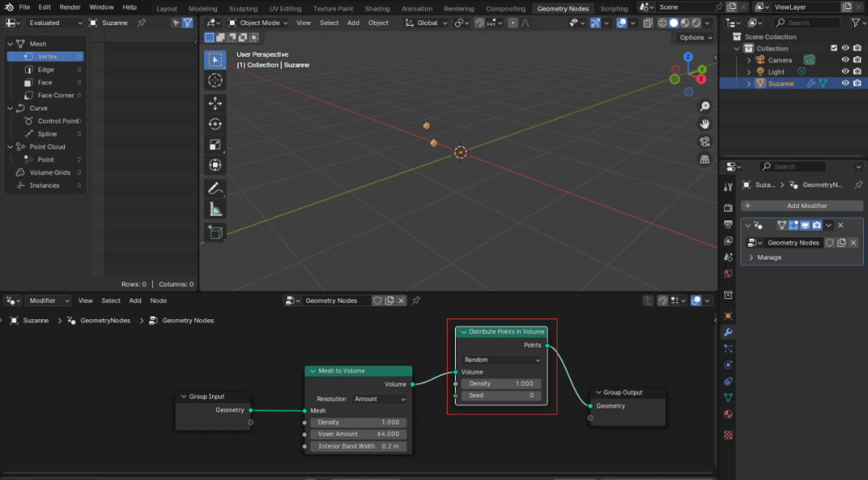Open the Global transform orientation dropdown
Image resolution: width=868 pixels, height=480 pixels.
pos(426,23)
